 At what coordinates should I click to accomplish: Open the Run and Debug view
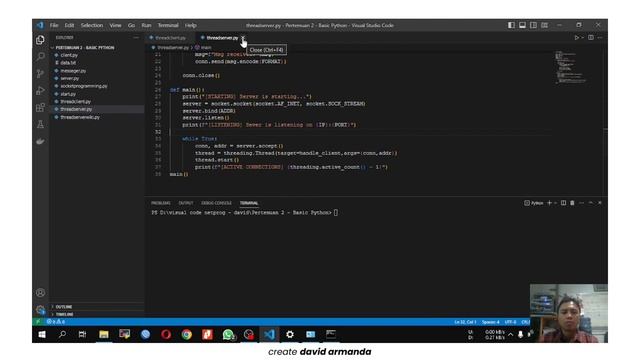40,91
